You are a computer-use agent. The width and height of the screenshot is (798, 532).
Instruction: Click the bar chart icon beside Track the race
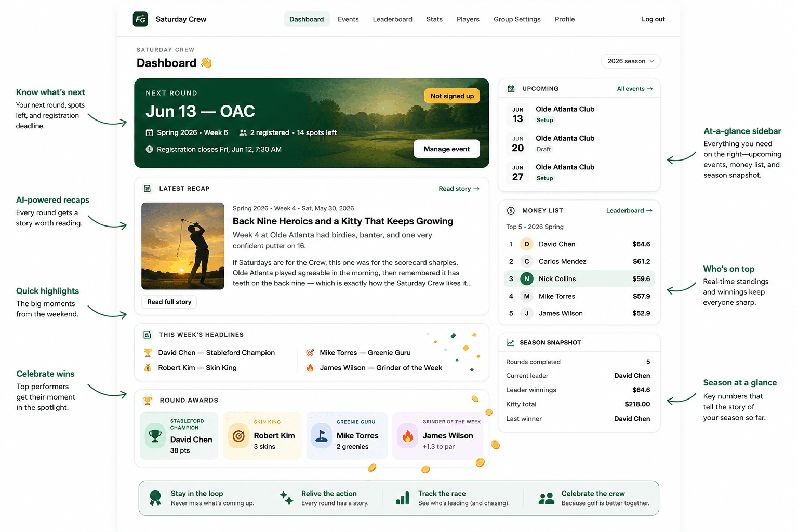pyautogui.click(x=403, y=498)
